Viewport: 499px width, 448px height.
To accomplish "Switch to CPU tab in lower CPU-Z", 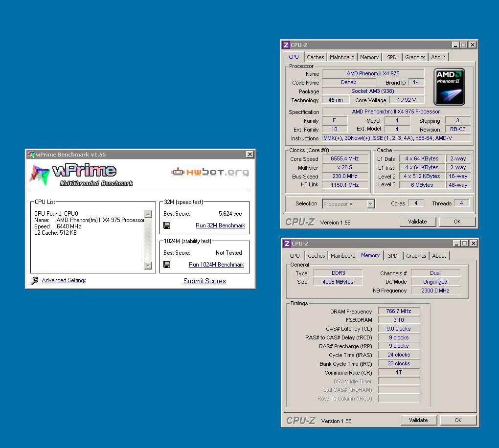I will (295, 256).
